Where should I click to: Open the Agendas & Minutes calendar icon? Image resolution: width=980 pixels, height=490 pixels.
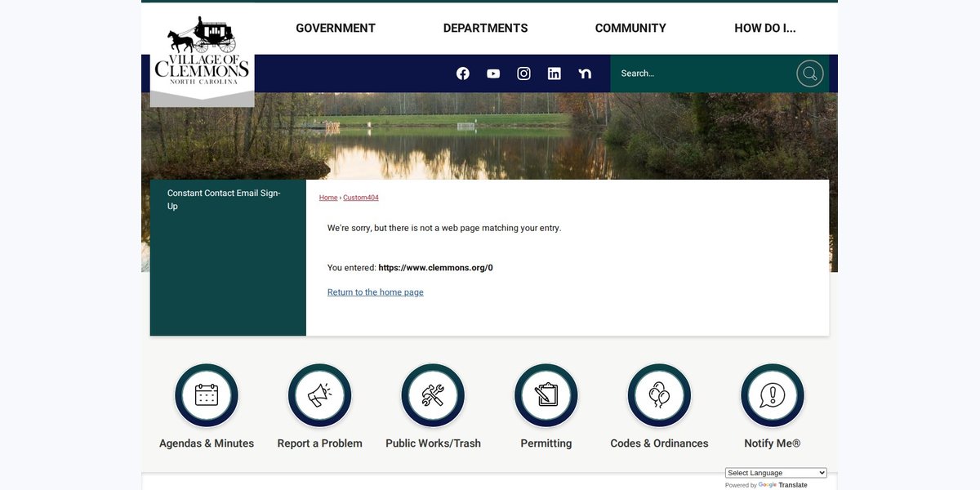(207, 396)
